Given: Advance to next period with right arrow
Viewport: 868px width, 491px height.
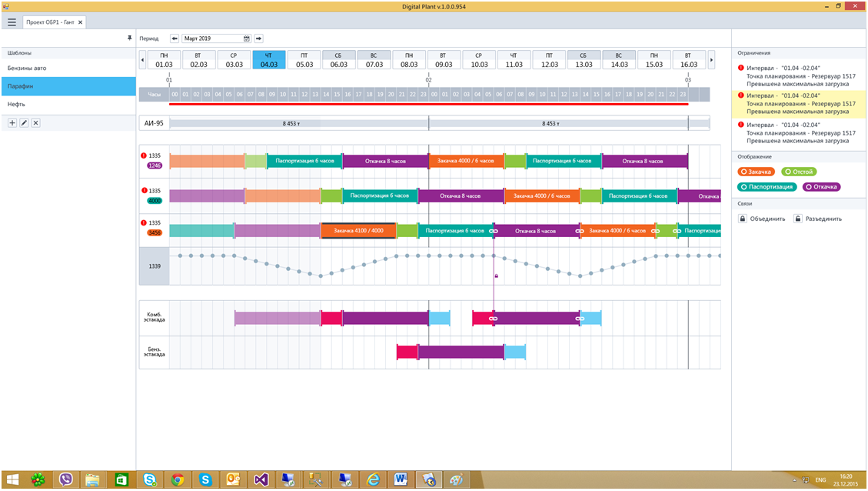Looking at the screenshot, I should click(259, 38).
